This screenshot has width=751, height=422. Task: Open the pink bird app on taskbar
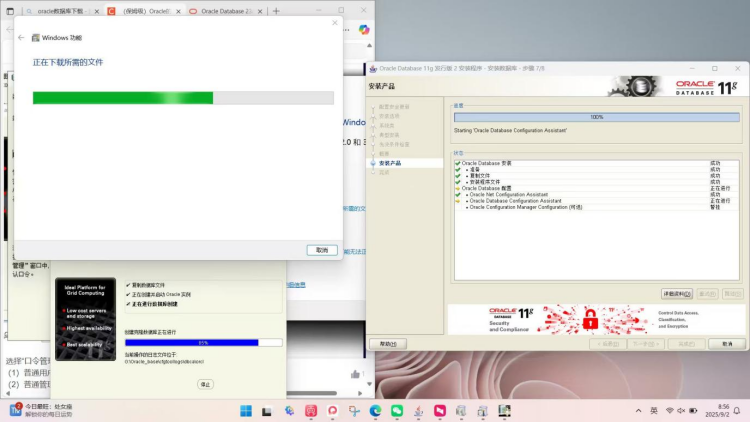440,411
